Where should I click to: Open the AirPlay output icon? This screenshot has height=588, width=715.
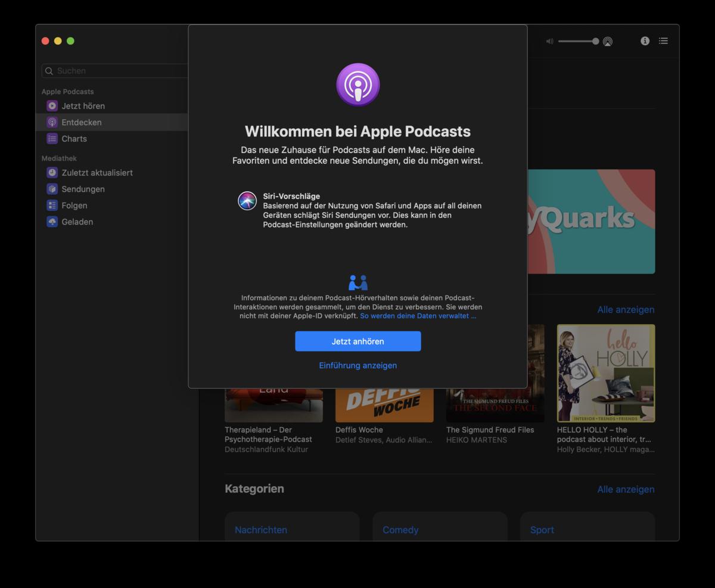(x=607, y=42)
